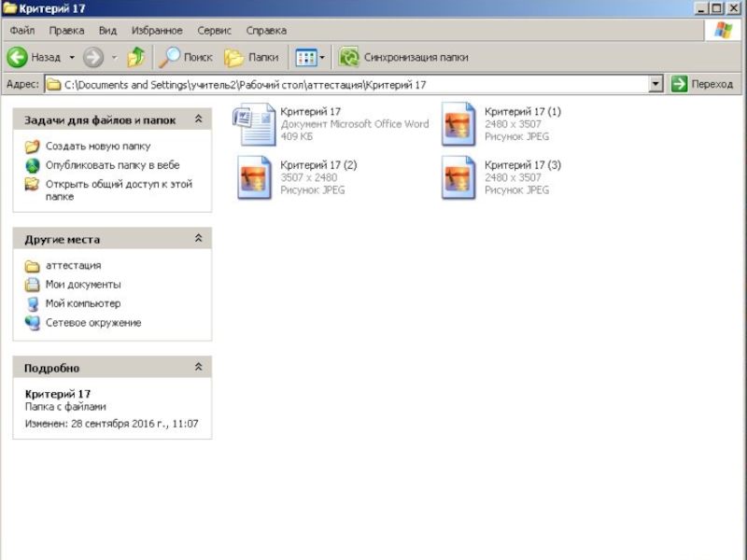Click the address bar path field
Viewport: 747px width, 560px height.
346,84
